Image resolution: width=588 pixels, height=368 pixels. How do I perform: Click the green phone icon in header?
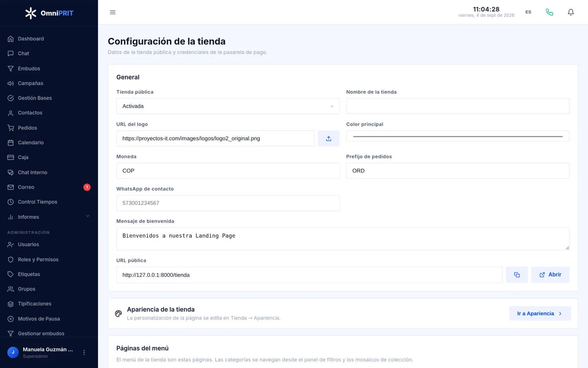click(549, 12)
